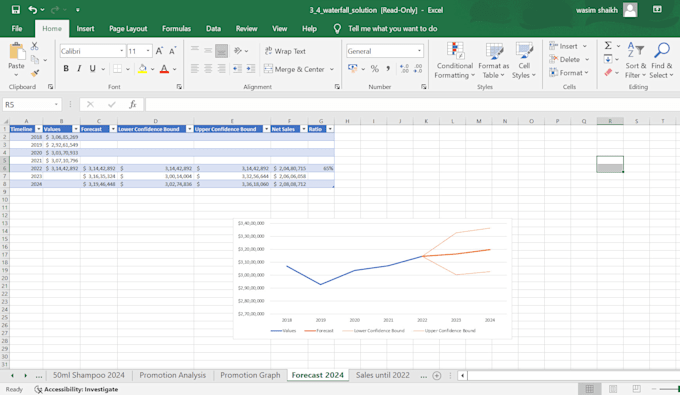
Task: Toggle italic formatting
Action: click(79, 69)
